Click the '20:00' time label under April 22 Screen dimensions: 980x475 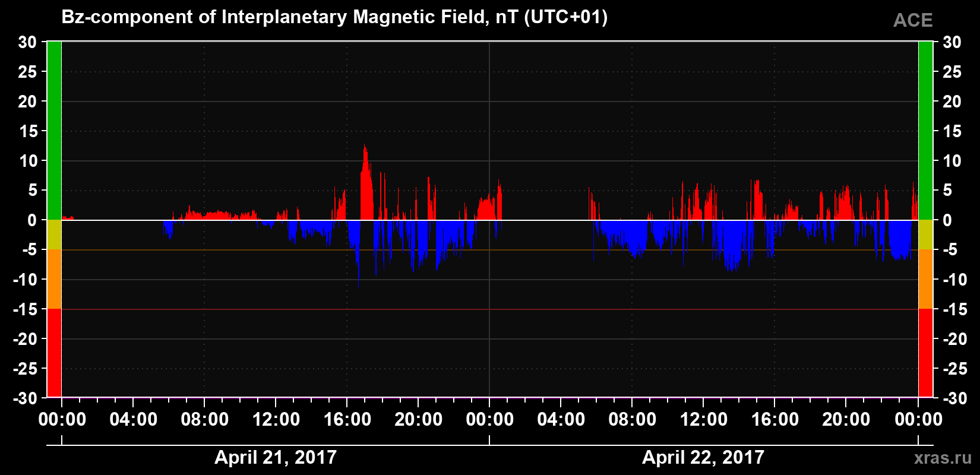(x=846, y=420)
